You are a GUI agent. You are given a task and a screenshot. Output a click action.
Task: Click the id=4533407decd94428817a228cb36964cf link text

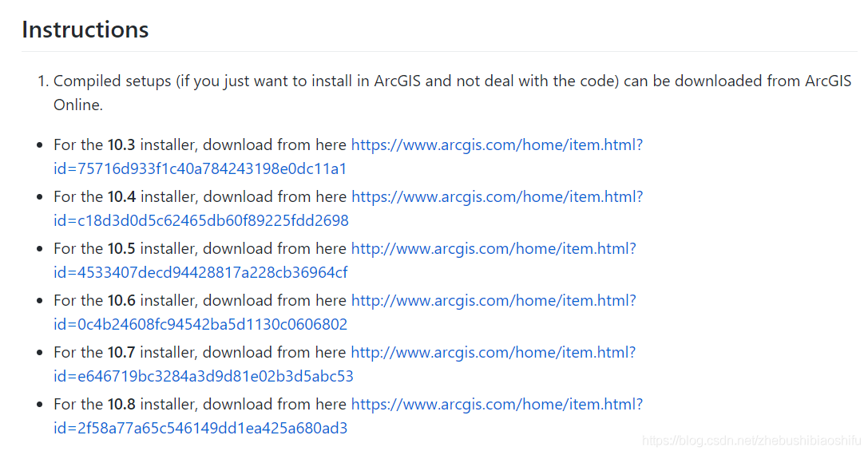point(200,273)
